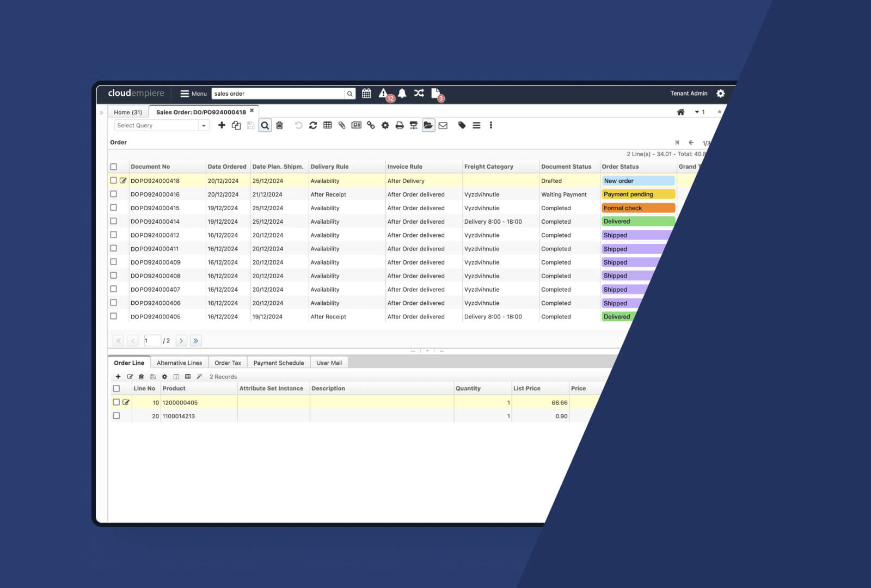Open the dropdown arrow next to home icon
This screenshot has width=871, height=588.
[697, 112]
